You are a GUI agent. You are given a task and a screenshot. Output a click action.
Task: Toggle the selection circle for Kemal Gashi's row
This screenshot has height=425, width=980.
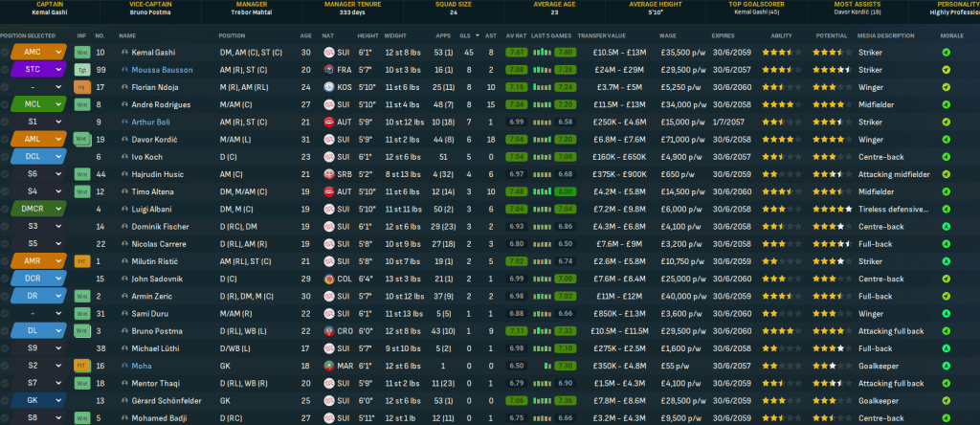tap(6, 52)
